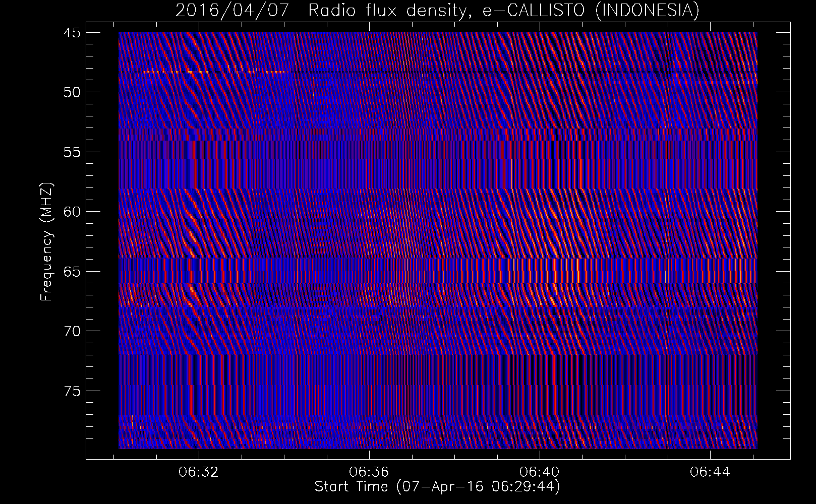This screenshot has width=816, height=504.
Task: Click the 45 frequency tick label
Action: 72,32
